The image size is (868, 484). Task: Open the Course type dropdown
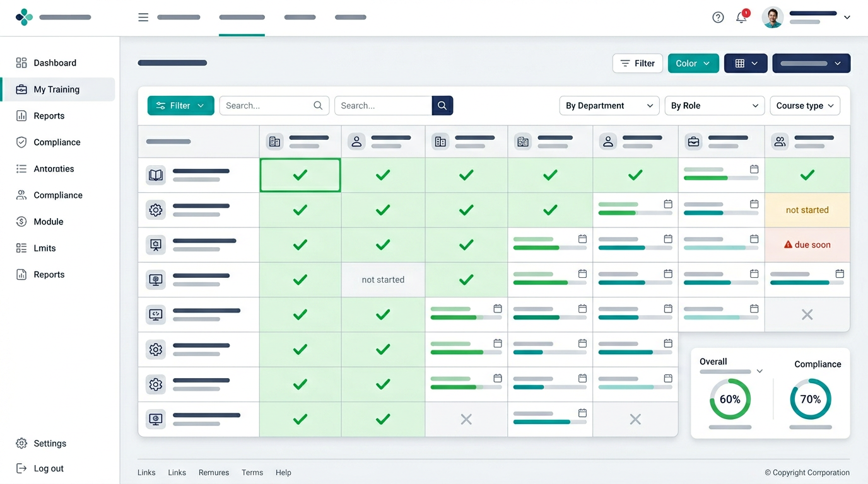(805, 106)
